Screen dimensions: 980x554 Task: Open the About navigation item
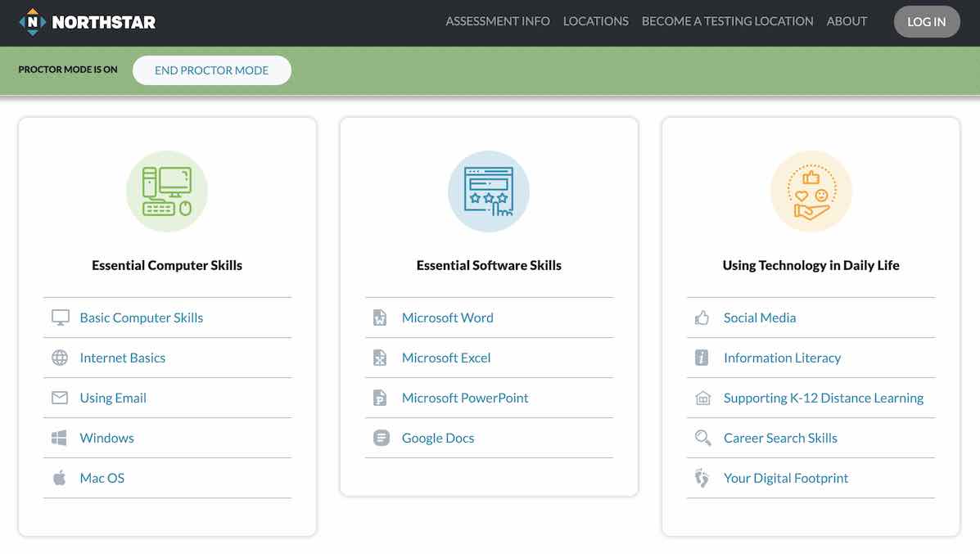[847, 21]
